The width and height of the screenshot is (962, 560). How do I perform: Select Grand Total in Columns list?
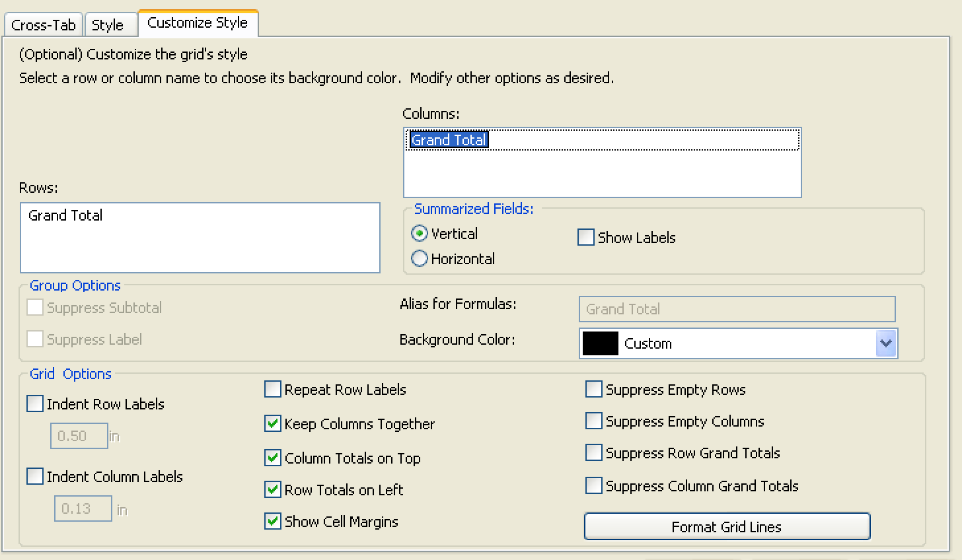click(x=449, y=140)
